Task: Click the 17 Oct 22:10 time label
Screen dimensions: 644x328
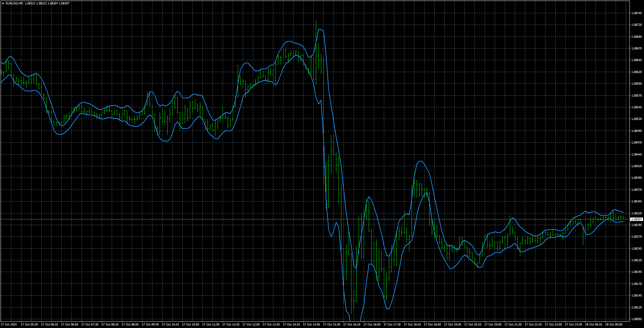Action: (533, 325)
